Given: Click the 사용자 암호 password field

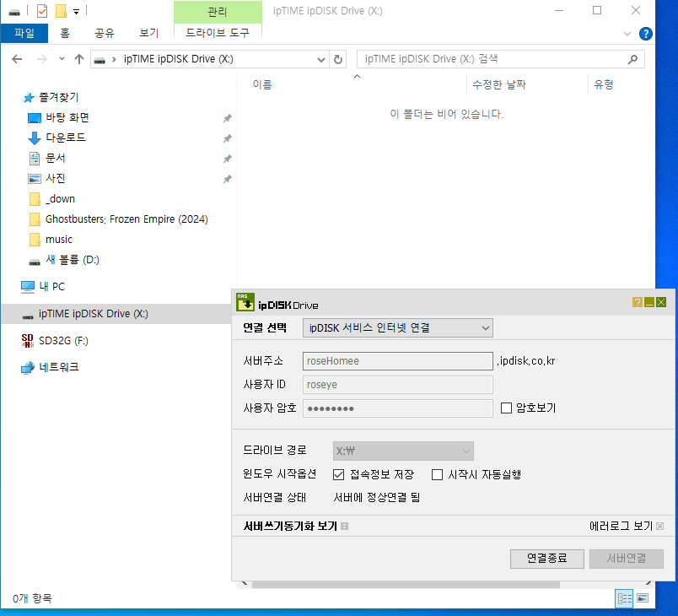Looking at the screenshot, I should click(x=398, y=408).
